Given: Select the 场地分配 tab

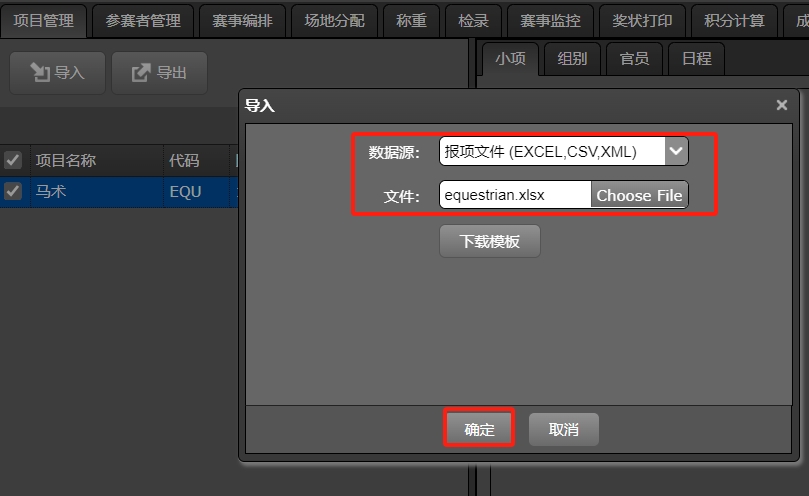Looking at the screenshot, I should point(334,21).
